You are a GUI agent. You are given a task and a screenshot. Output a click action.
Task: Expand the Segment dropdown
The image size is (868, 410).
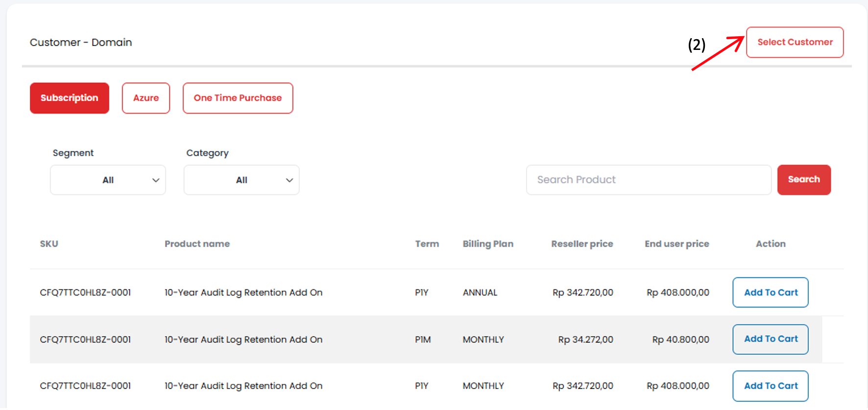coord(108,180)
